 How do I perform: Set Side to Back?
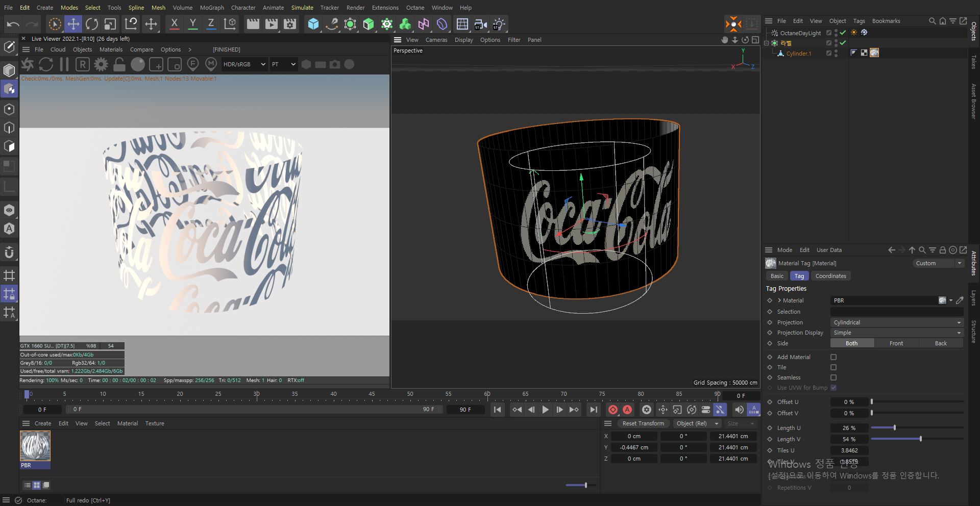tap(941, 343)
